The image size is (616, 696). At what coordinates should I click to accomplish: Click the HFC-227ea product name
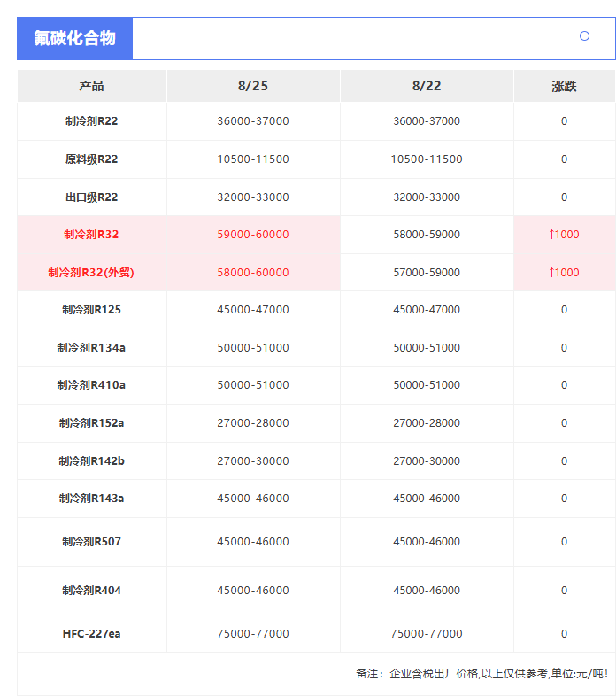(x=91, y=633)
